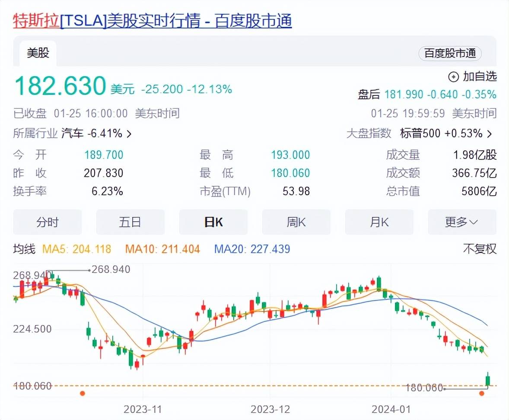Screen dimensions: 509x420
Task: Click the 今开 value 189.700
Action: pos(104,155)
